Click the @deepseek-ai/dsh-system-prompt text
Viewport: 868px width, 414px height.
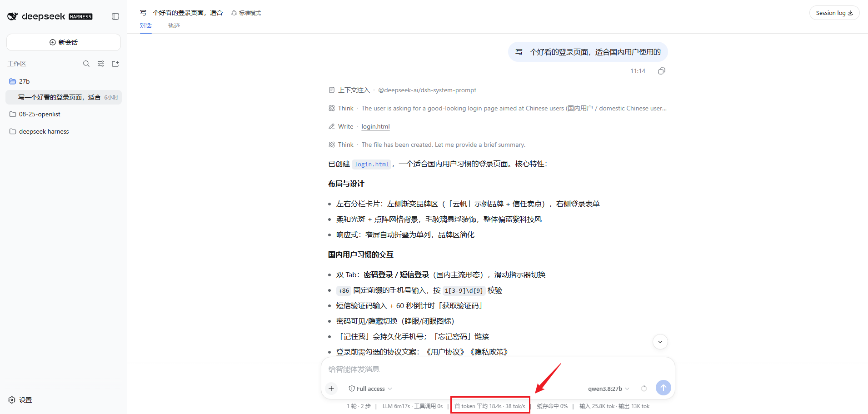tap(427, 90)
